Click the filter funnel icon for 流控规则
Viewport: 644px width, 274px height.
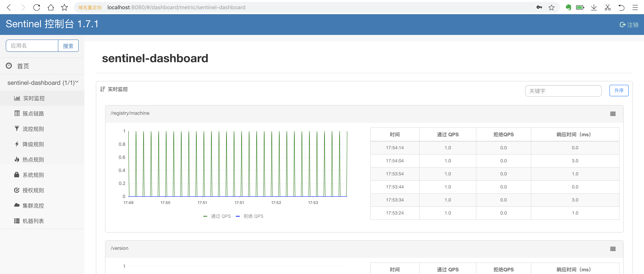[17, 129]
